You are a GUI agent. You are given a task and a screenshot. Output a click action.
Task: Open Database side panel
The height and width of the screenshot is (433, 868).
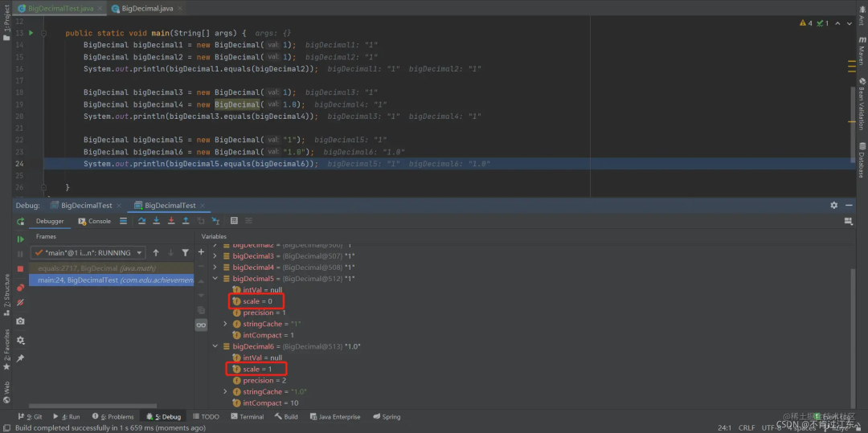coord(862,161)
